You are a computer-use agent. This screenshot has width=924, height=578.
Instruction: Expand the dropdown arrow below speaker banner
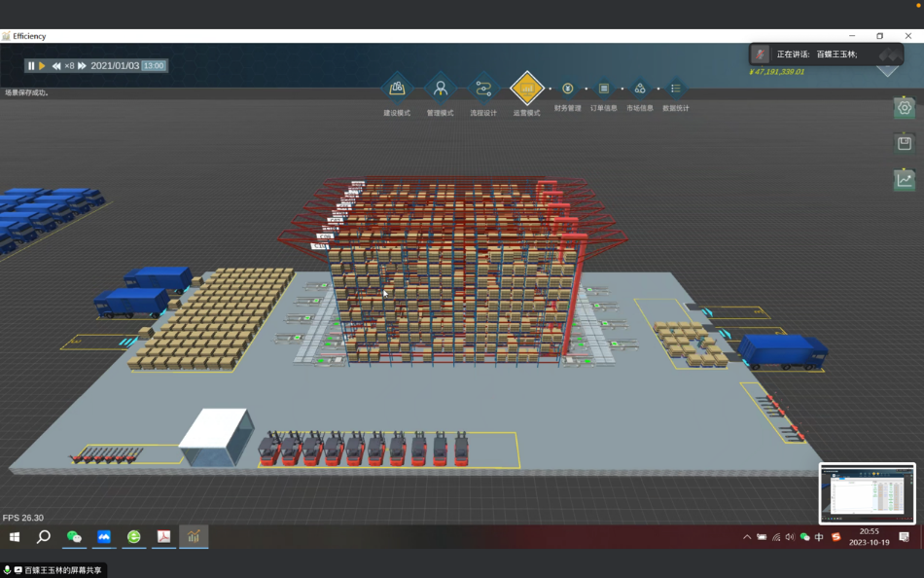point(887,71)
